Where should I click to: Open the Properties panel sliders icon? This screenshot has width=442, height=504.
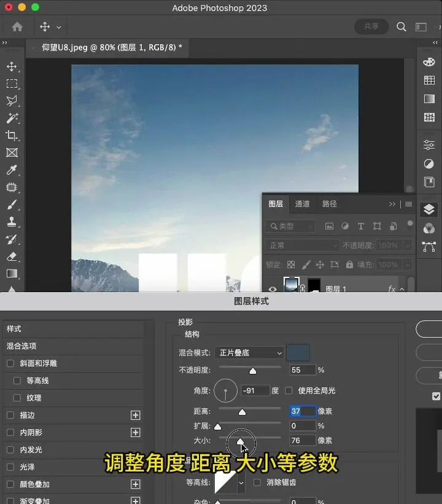click(429, 145)
